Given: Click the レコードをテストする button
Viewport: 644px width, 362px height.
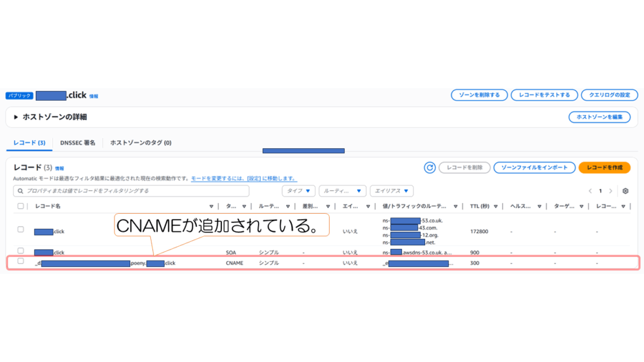Looking at the screenshot, I should pos(544,95).
